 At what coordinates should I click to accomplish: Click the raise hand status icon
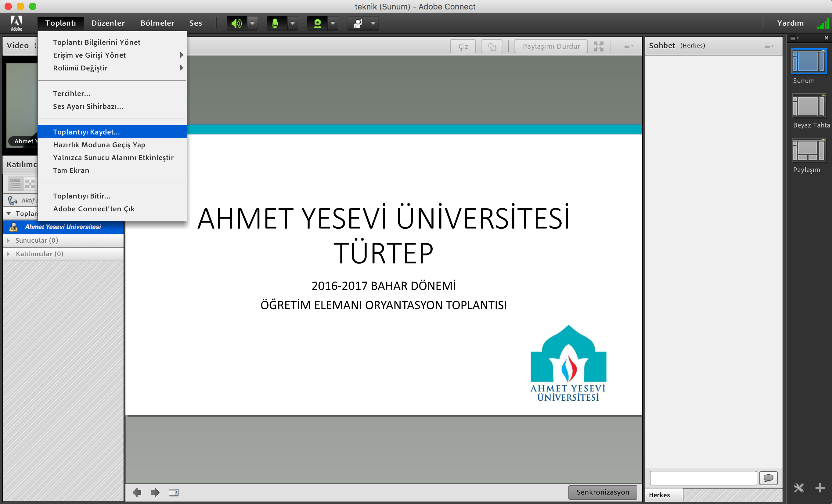tap(358, 23)
